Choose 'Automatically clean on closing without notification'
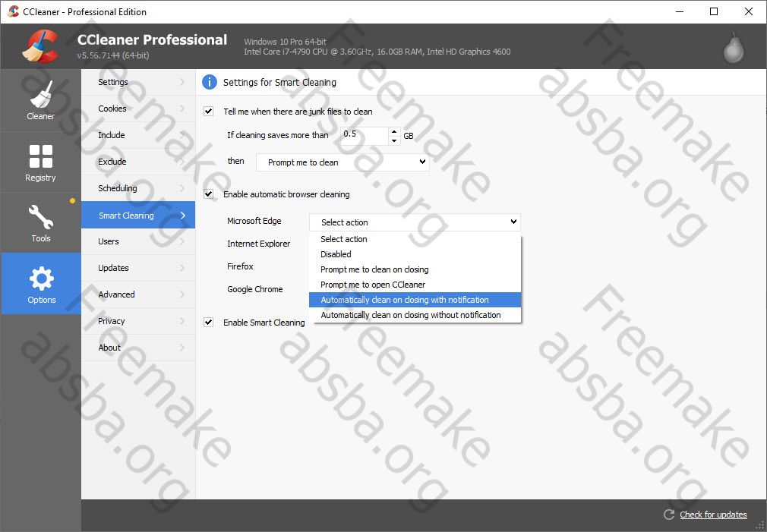 (415, 315)
